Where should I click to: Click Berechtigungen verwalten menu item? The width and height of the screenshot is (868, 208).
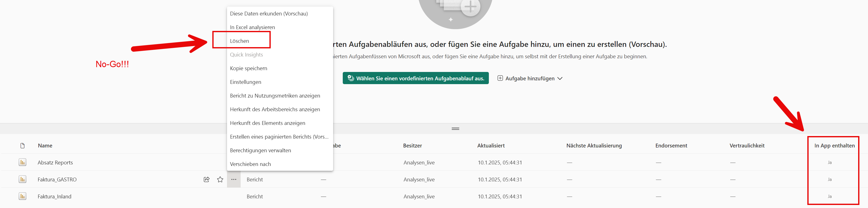pos(260,150)
